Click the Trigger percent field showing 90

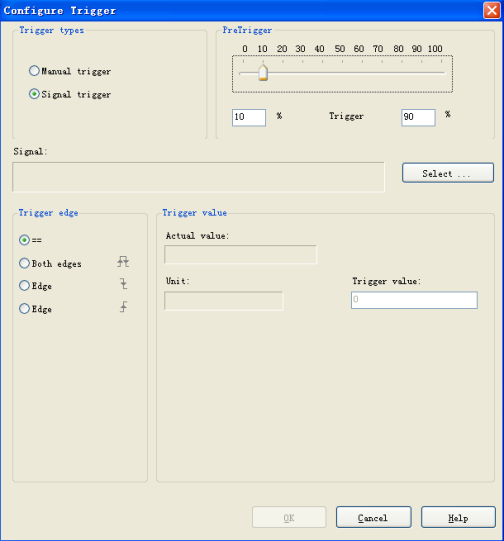pyautogui.click(x=418, y=117)
